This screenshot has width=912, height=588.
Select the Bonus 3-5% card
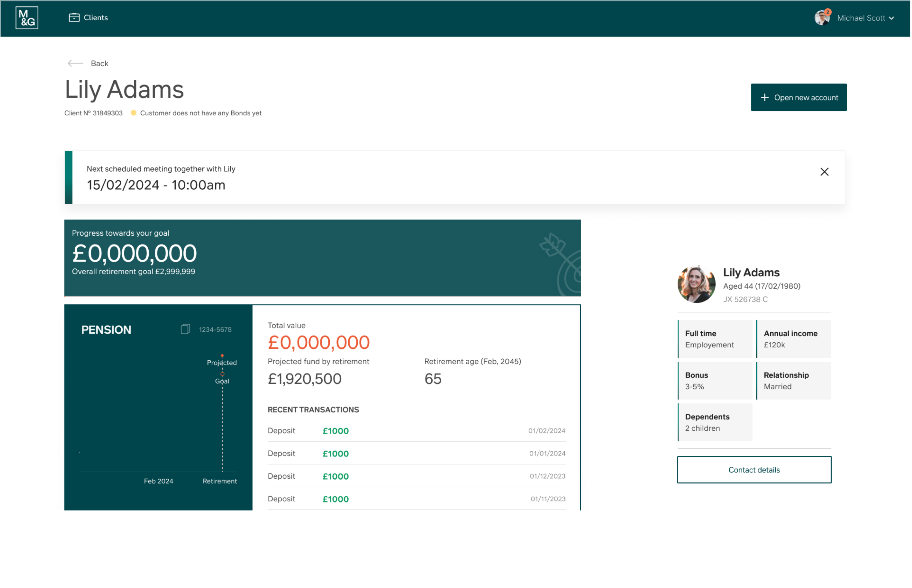click(715, 381)
